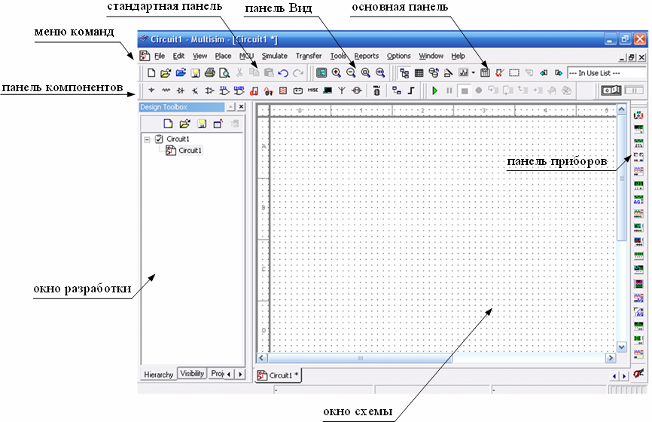Open the MISC component group
This screenshot has width=652, height=422.
313,90
